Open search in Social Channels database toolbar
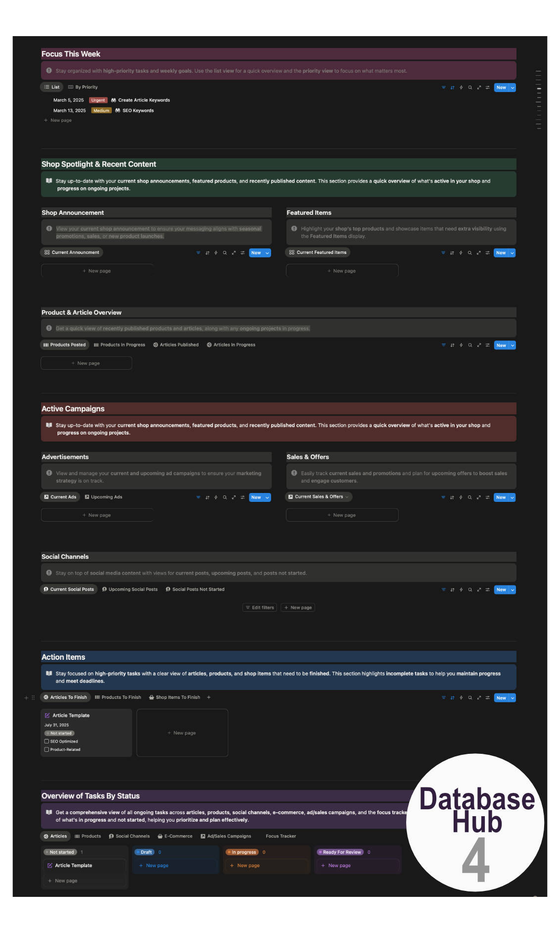The height and width of the screenshot is (933, 560). [x=470, y=590]
